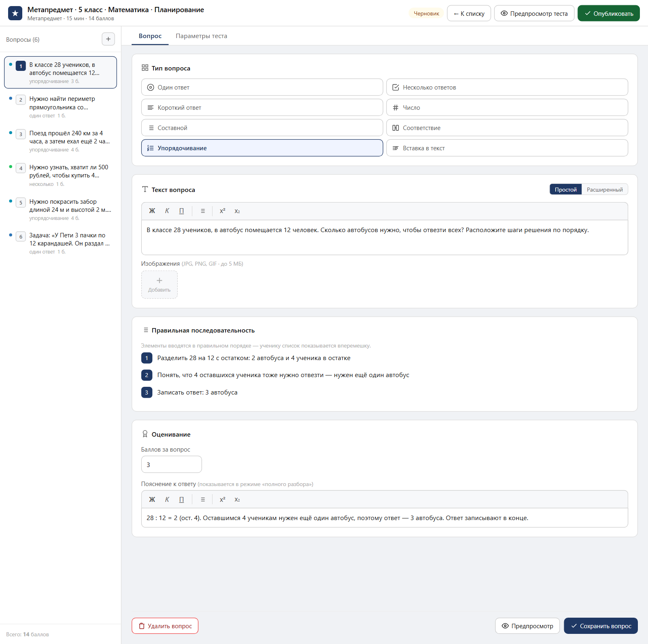Select the Упорядочивание question type
This screenshot has height=644, width=648.
[x=262, y=148]
